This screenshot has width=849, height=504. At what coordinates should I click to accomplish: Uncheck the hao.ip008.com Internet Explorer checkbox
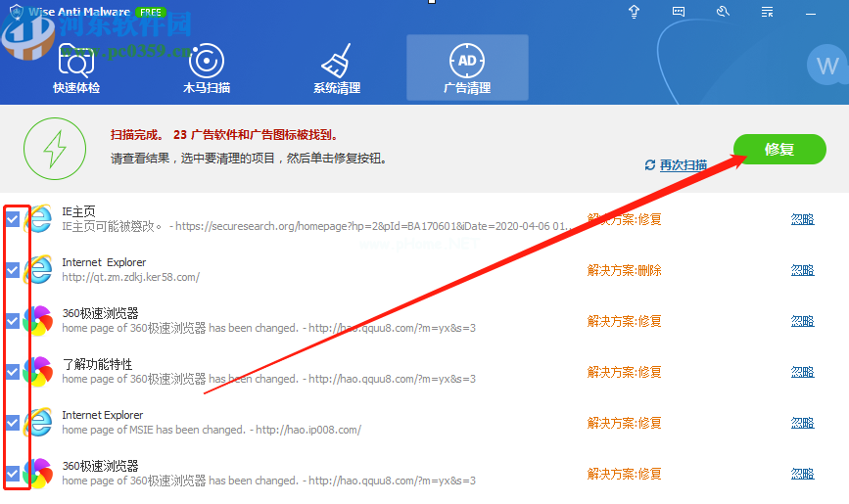click(x=13, y=423)
